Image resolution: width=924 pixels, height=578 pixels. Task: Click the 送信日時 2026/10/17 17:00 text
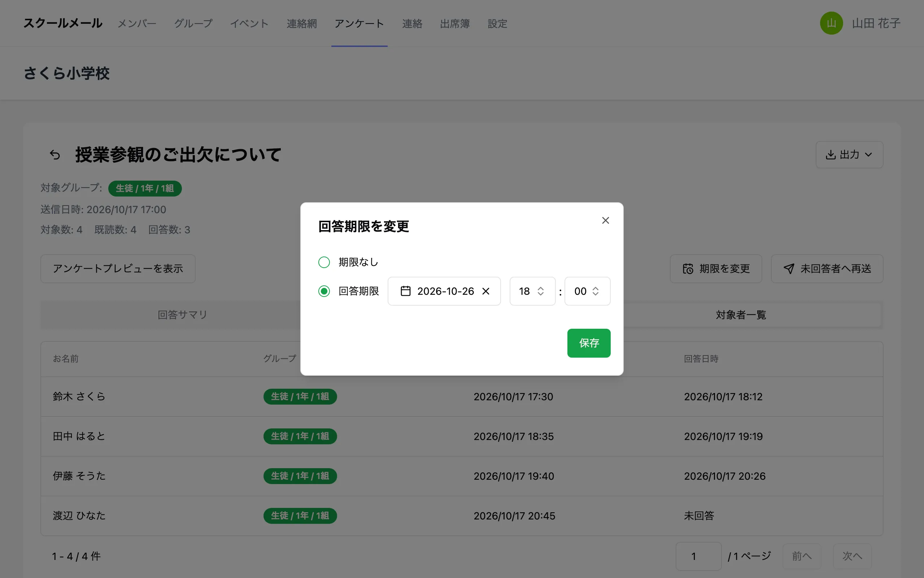(x=104, y=210)
